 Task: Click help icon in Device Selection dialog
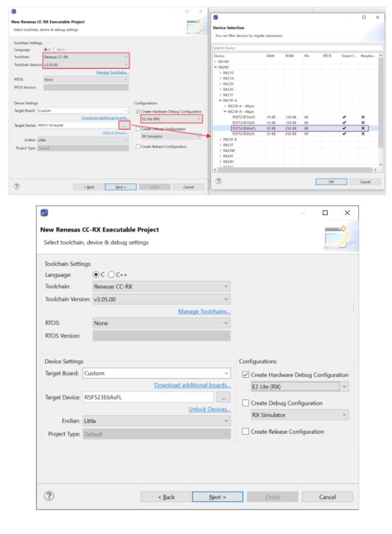click(x=219, y=181)
